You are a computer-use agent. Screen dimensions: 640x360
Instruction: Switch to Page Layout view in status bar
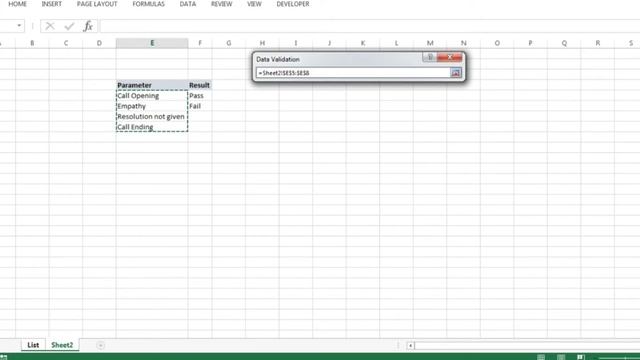coord(561,357)
